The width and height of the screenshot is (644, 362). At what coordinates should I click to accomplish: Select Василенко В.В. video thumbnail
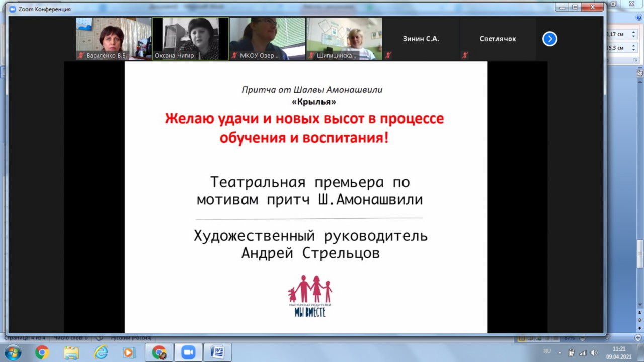click(x=114, y=39)
